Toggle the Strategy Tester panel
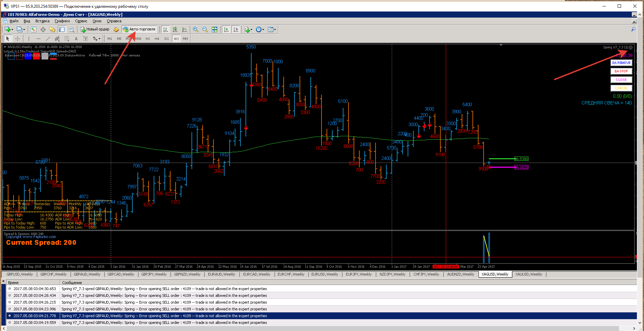Screen dimensions: 644x331 tap(71, 29)
